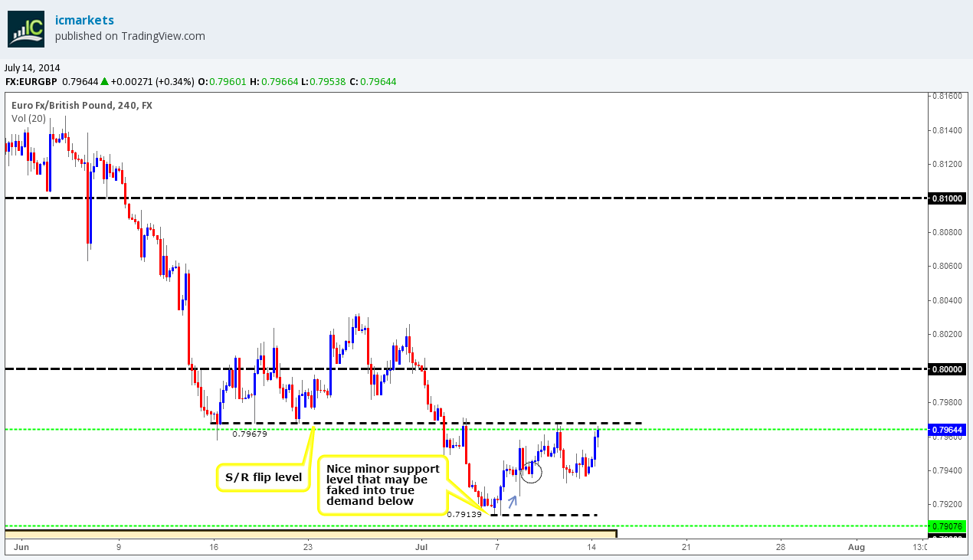973x560 pixels.
Task: Click the 0.81200 axis value
Action: click(x=948, y=164)
